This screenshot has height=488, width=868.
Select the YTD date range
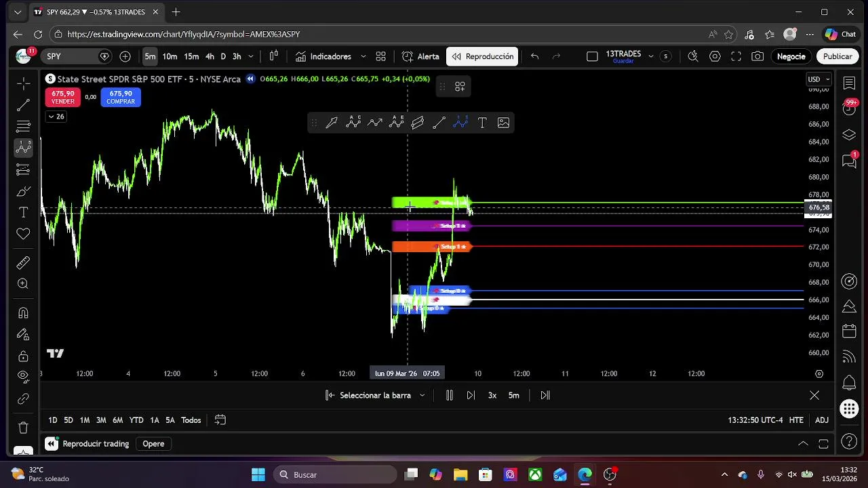(x=136, y=420)
